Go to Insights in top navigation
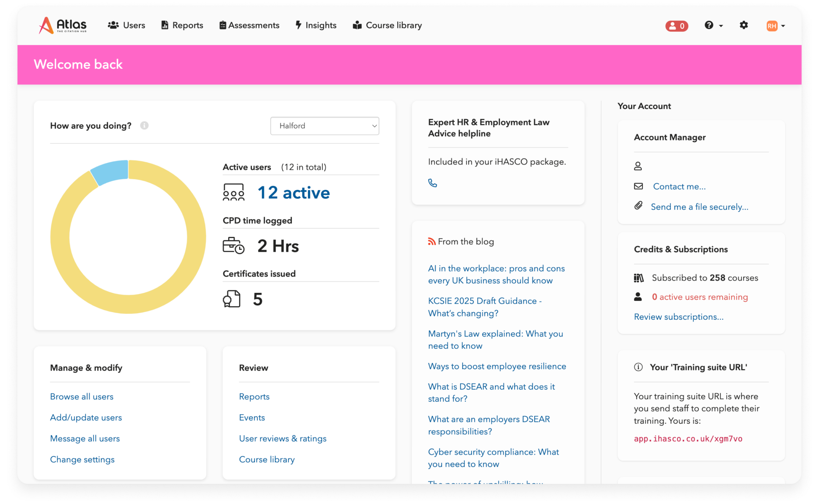 point(316,25)
